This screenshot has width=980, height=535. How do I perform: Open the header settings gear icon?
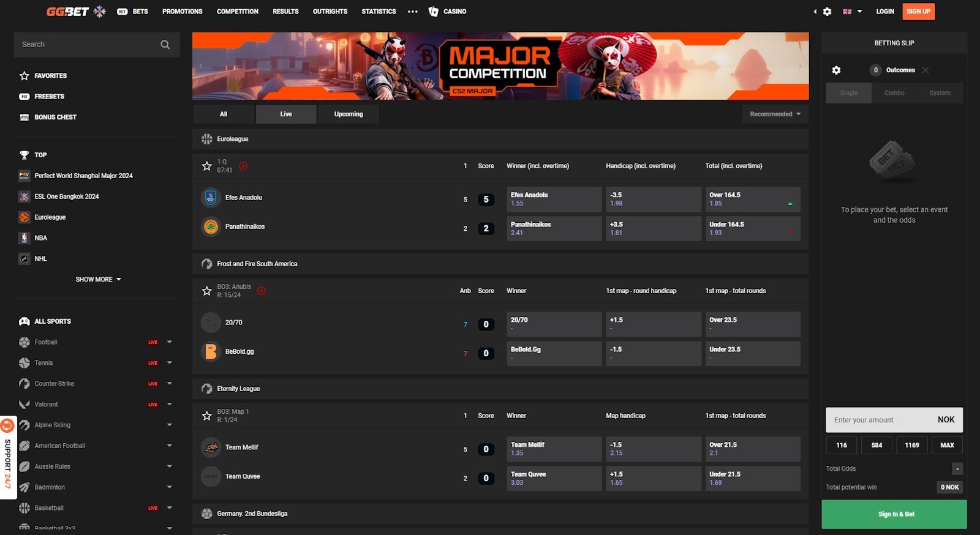tap(827, 12)
